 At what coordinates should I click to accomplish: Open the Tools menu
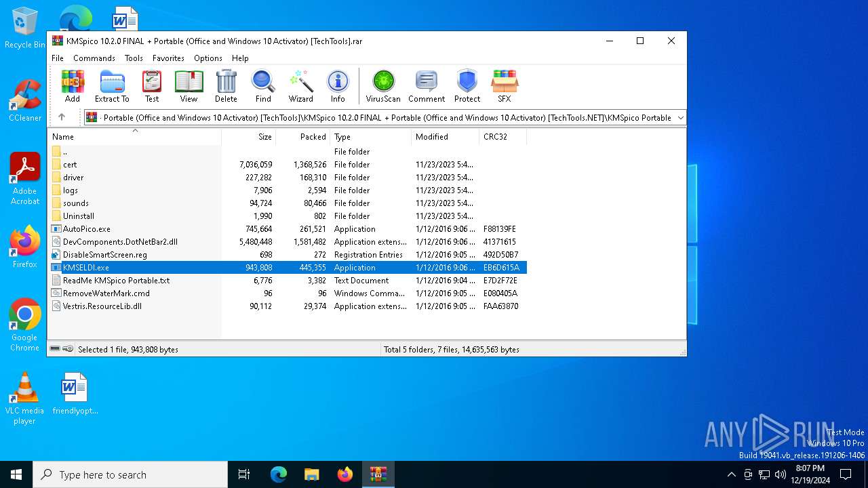(x=134, y=58)
